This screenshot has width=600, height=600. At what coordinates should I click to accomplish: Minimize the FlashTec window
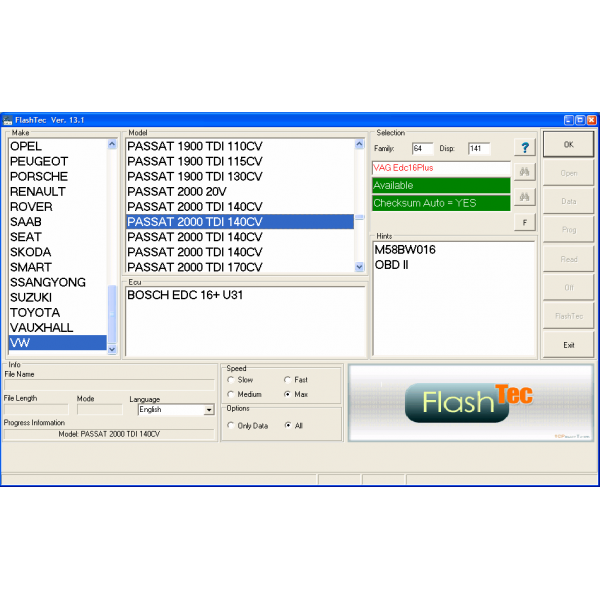point(569,120)
